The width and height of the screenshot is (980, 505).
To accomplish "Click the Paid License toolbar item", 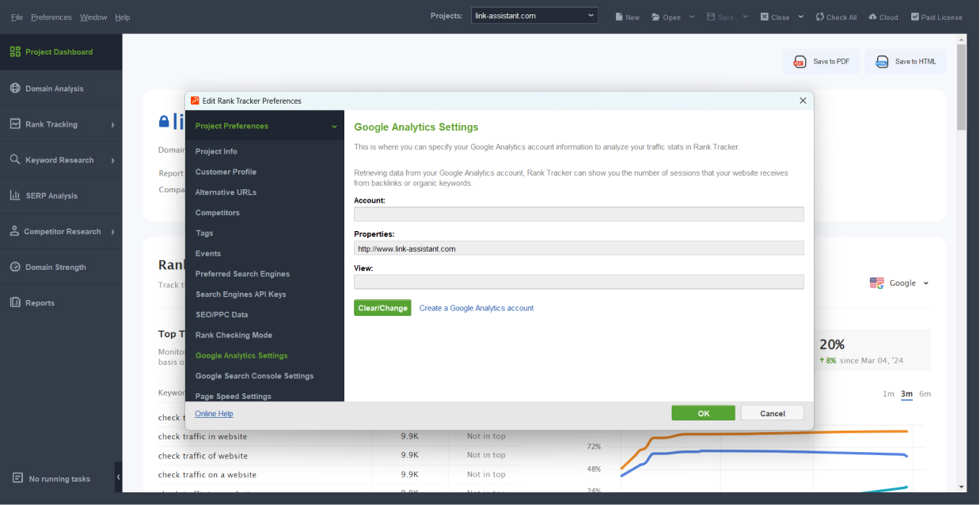I will (936, 17).
